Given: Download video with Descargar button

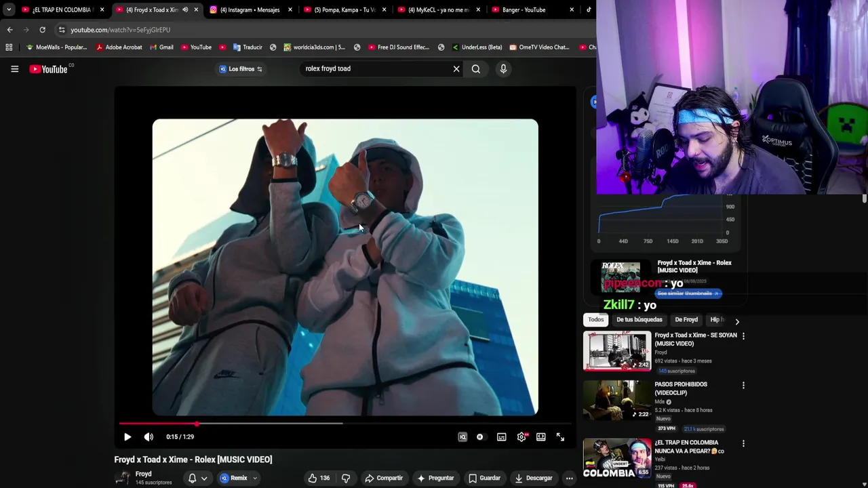Looking at the screenshot, I should click(534, 478).
